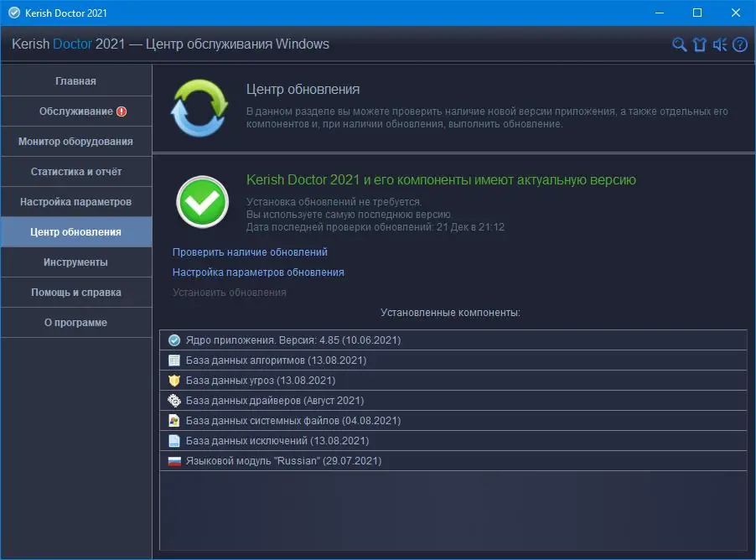Click the green checkmark status icon
756x560 pixels.
click(202, 202)
